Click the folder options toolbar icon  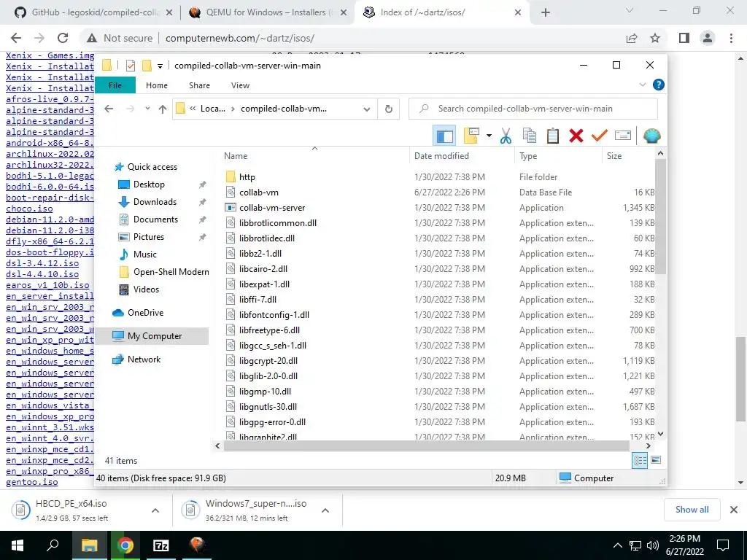tap(471, 136)
